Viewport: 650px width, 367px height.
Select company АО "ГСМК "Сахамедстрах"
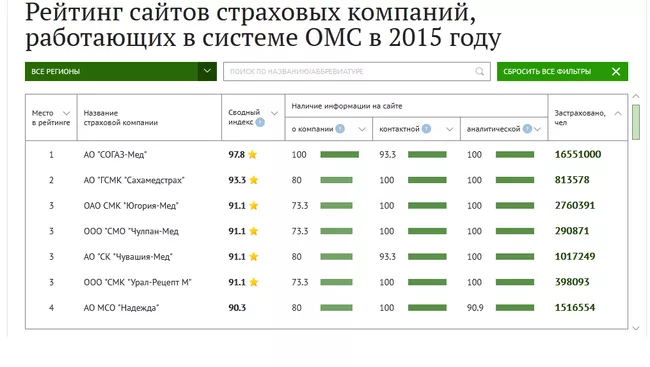134,180
